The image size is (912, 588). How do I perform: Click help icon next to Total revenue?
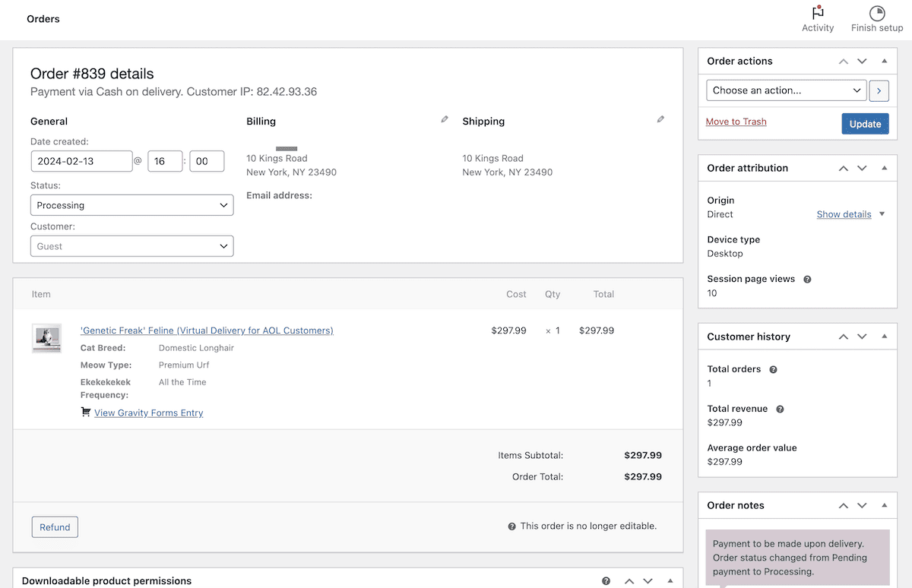pos(780,409)
